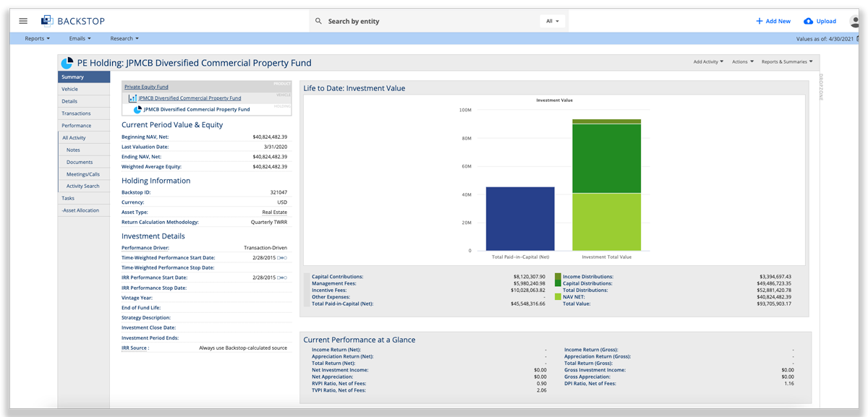Click the TVPI Ratio value 2.06
This screenshot has width=868, height=417.
click(542, 390)
